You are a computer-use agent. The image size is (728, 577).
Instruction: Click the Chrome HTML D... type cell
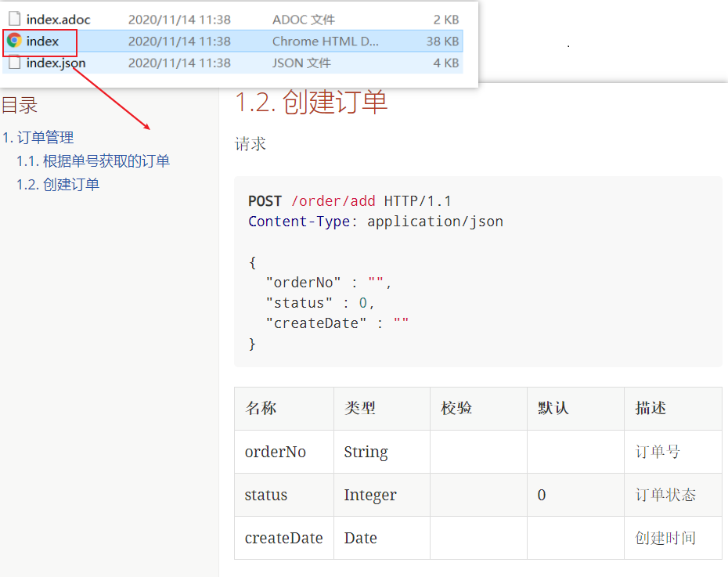(326, 41)
